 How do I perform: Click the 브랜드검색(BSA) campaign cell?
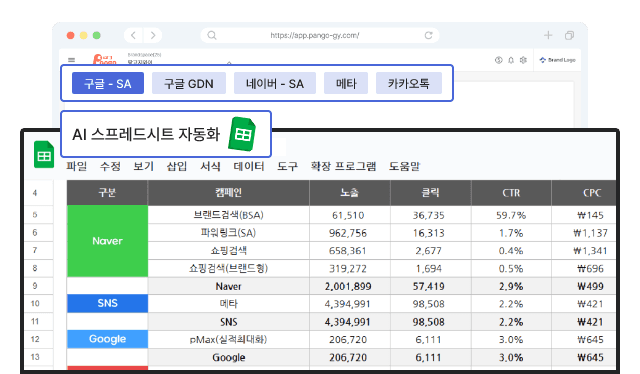click(229, 215)
